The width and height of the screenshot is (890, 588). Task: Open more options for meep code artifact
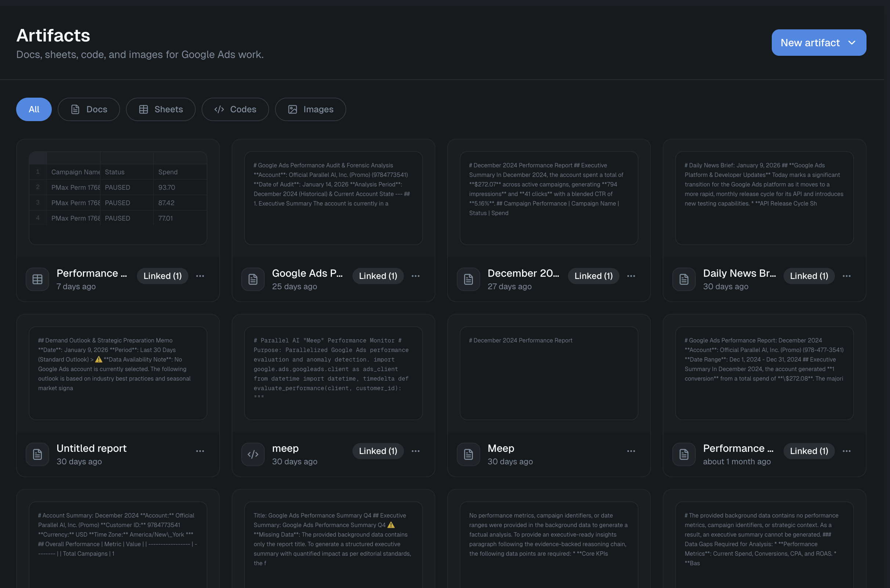click(x=416, y=451)
